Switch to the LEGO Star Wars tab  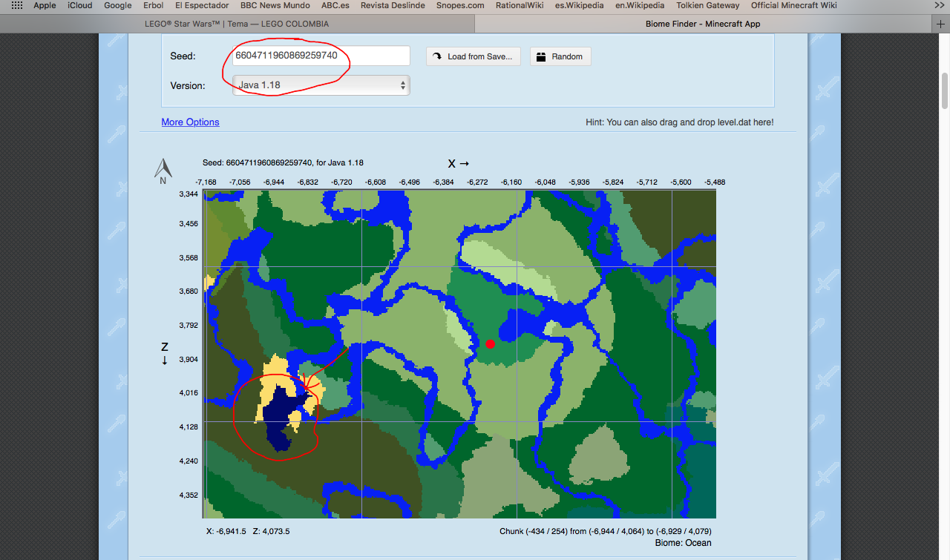click(x=237, y=24)
